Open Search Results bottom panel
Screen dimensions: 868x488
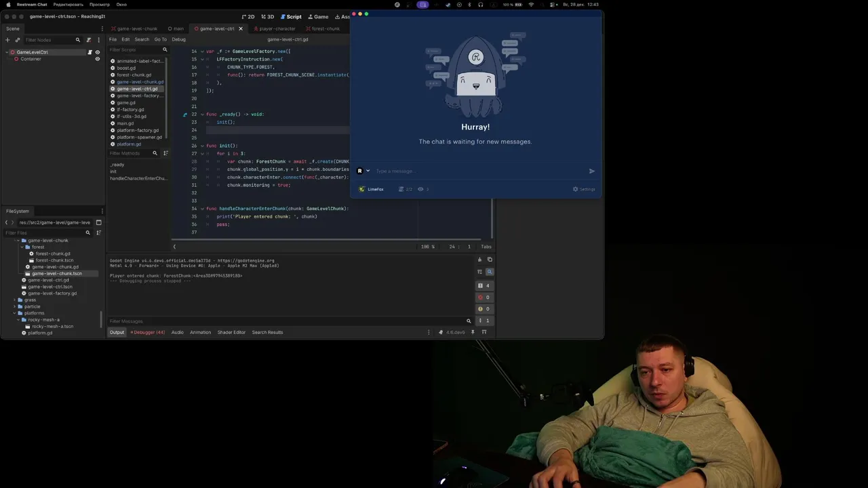click(x=267, y=332)
